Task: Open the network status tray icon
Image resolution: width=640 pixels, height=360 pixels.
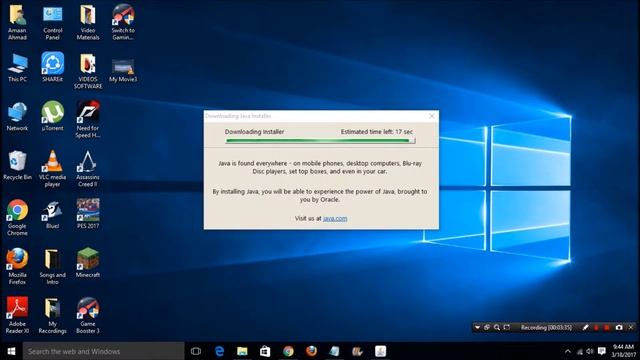Action: tap(580, 351)
